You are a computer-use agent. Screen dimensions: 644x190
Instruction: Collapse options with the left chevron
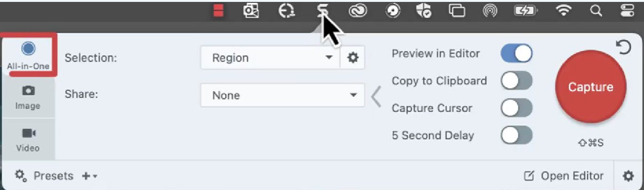(376, 96)
